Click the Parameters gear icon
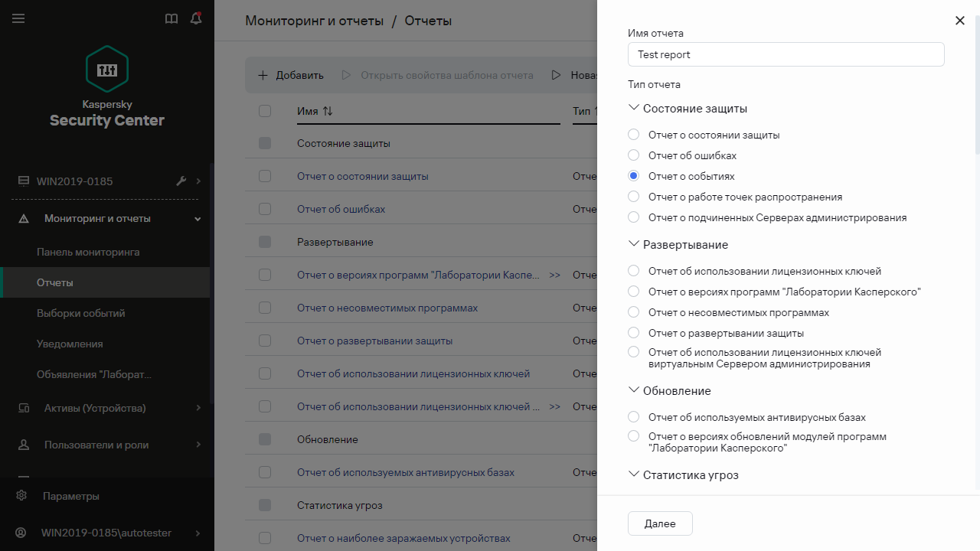This screenshot has height=551, width=980. [x=21, y=496]
